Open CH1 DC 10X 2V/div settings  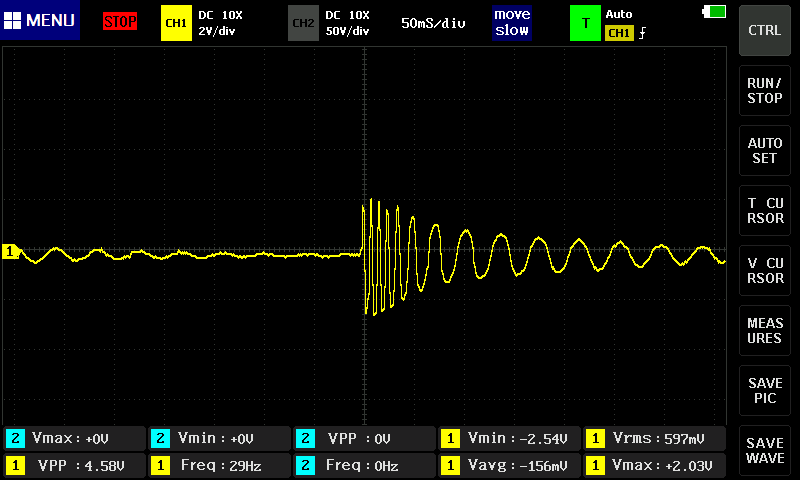pos(222,22)
